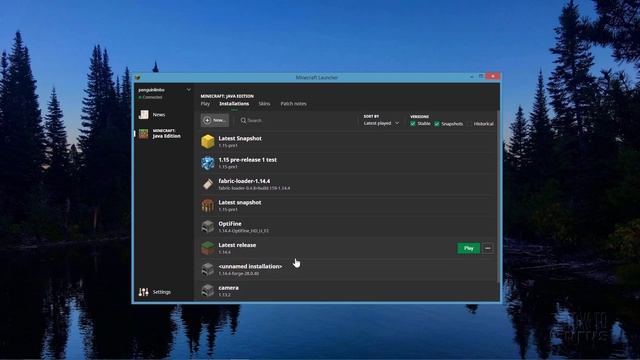Open Settings sliders icon in sidebar

click(144, 292)
